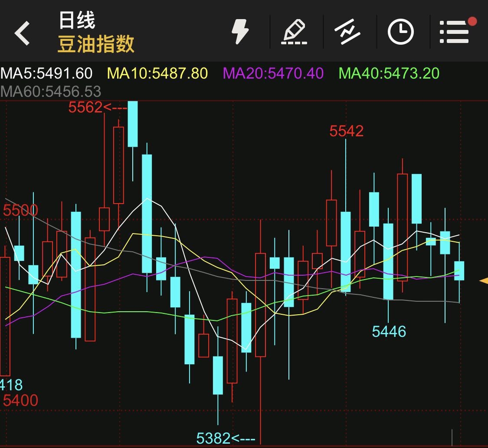Tap the 5562 high price label
The width and height of the screenshot is (488, 448).
pos(85,108)
